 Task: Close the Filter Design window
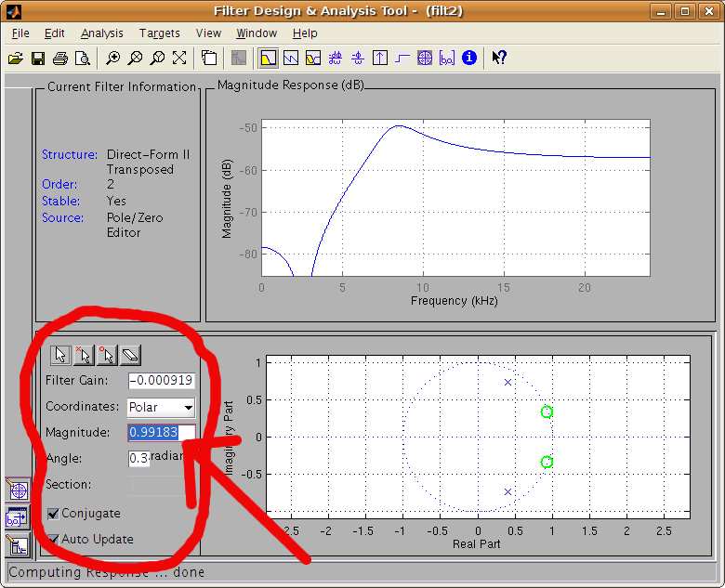coord(709,11)
